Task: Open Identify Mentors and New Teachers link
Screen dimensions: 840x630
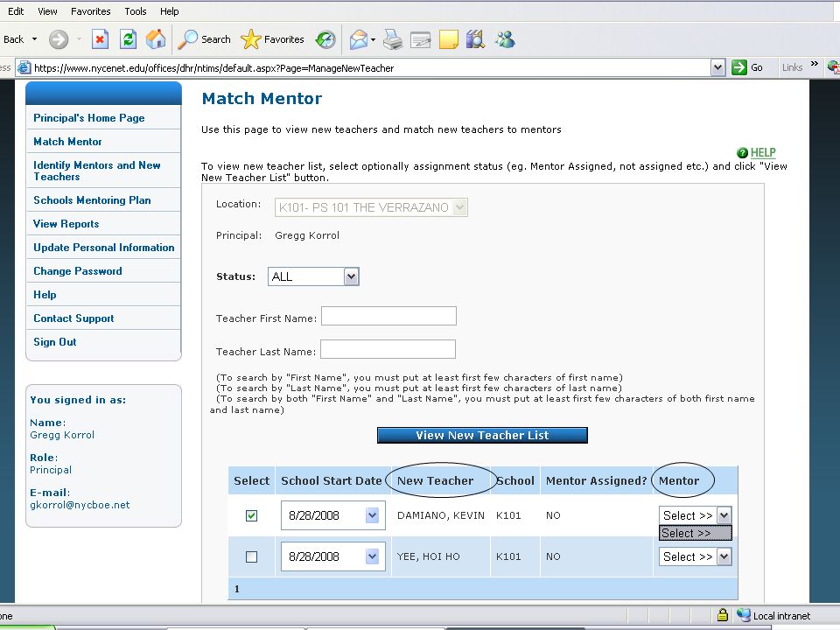Action: pyautogui.click(x=97, y=171)
